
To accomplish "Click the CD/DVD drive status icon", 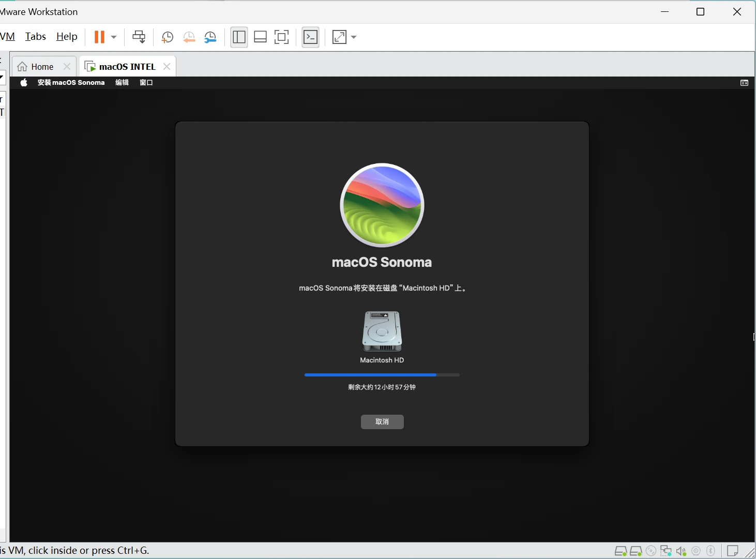I will click(651, 551).
